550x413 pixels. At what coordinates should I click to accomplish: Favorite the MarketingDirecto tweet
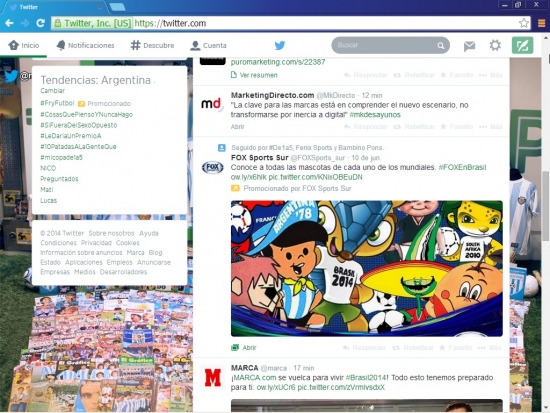tap(457, 127)
